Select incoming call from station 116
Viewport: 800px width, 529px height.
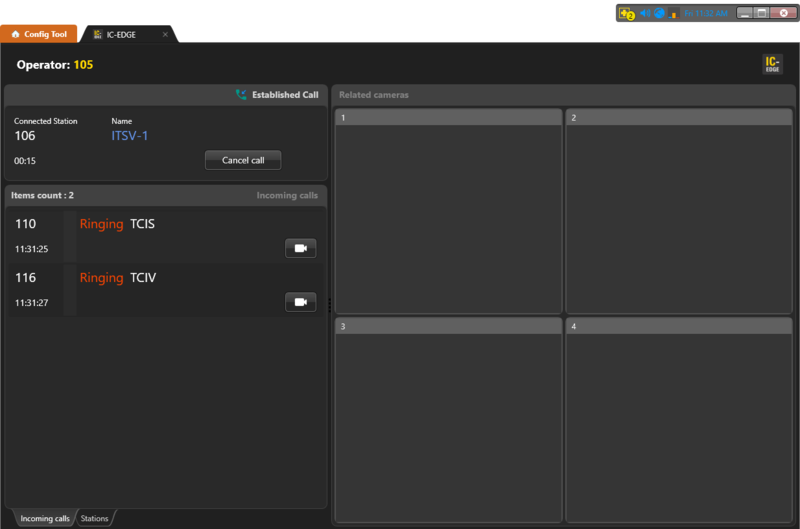point(165,290)
